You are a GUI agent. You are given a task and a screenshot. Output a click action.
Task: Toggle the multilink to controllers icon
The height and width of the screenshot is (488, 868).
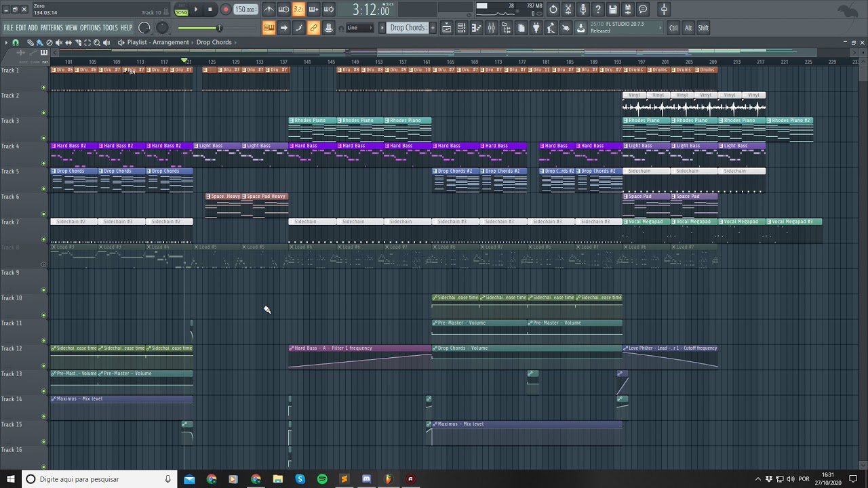(313, 28)
